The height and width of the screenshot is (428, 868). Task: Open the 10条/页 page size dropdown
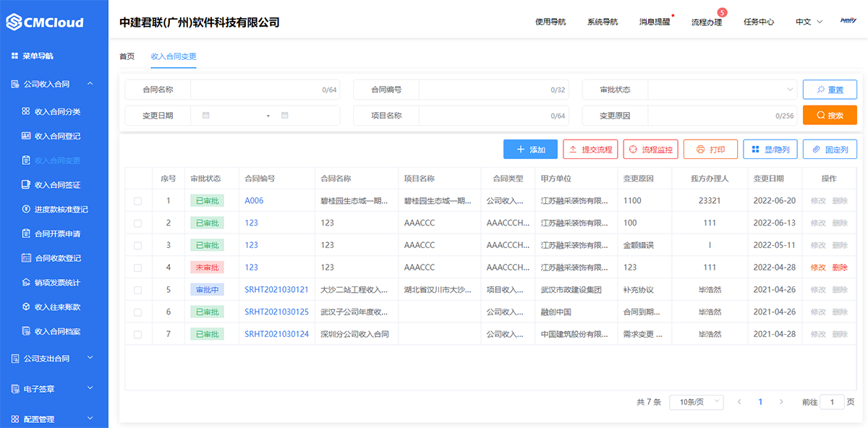pos(696,402)
